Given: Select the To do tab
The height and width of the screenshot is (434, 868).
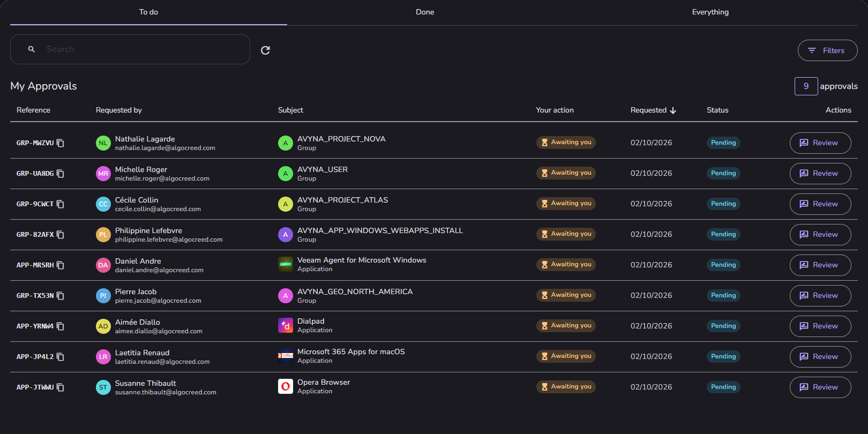Looking at the screenshot, I should (x=148, y=12).
